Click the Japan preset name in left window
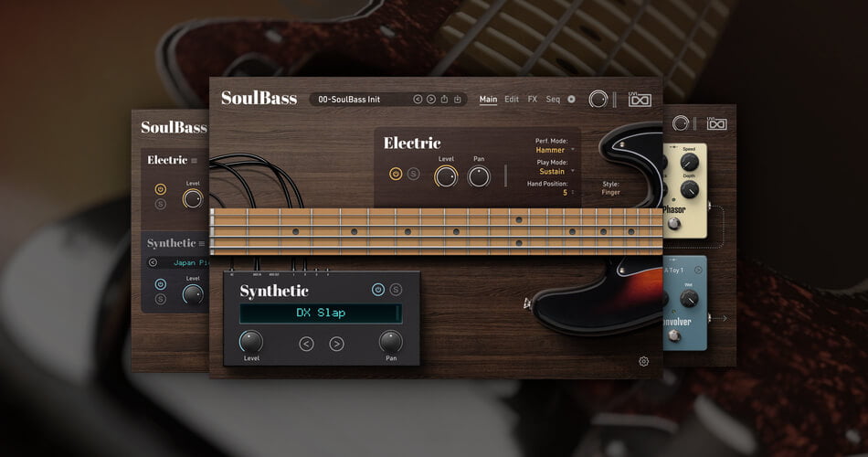This screenshot has height=457, width=868. (x=191, y=262)
